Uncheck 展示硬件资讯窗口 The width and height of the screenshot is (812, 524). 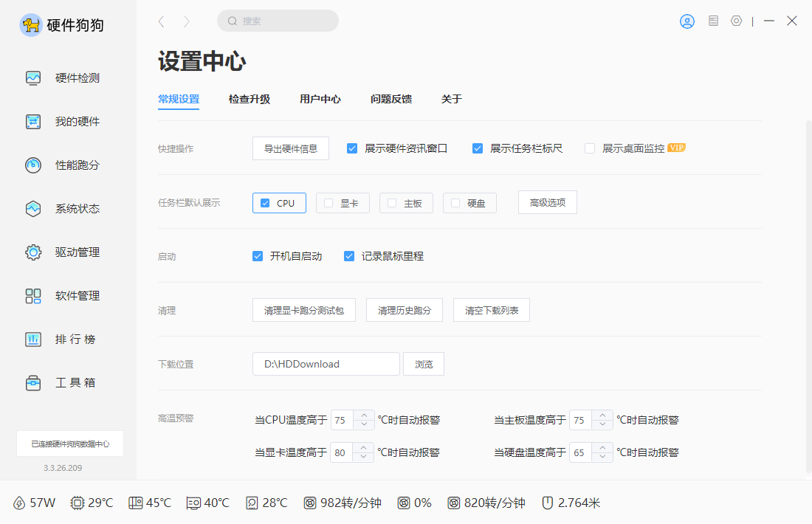tap(352, 148)
